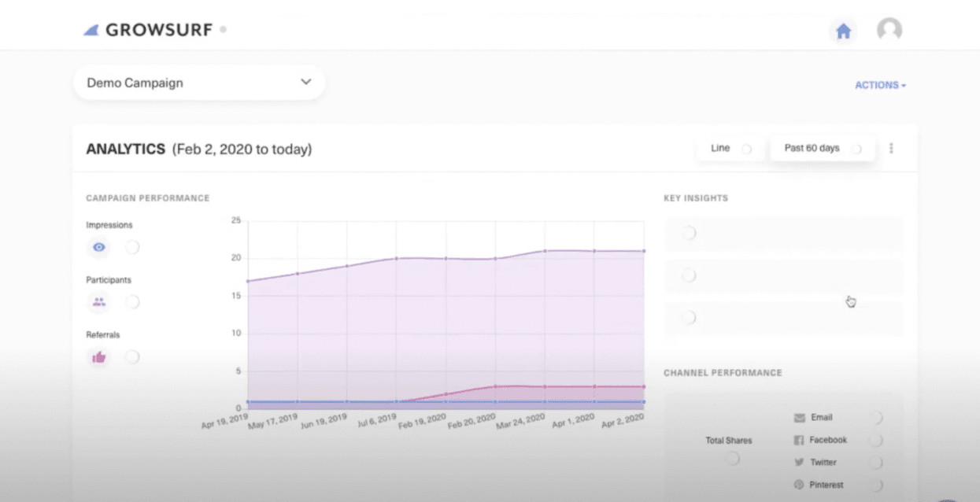Screen dimensions: 980x502
Task: Enable the Participants toggle switch
Action: tap(132, 302)
